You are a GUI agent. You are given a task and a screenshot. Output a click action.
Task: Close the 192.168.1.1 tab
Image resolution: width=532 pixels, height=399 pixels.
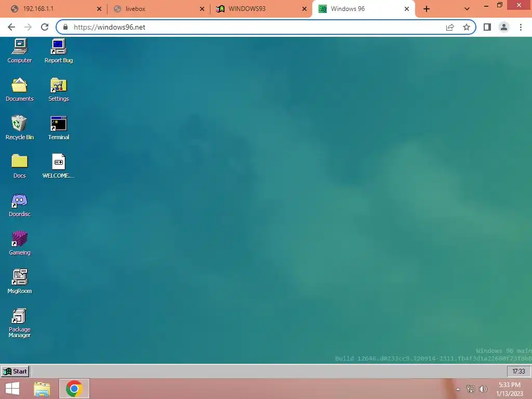point(99,9)
